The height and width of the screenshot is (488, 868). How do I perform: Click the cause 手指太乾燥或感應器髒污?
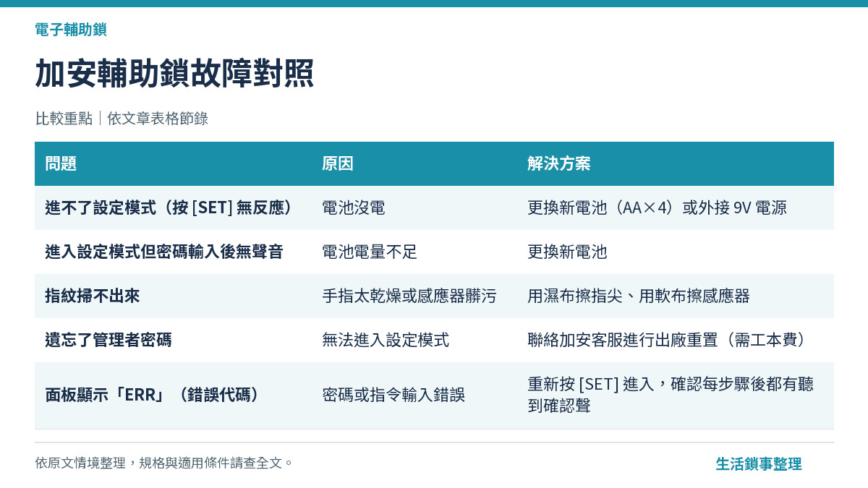point(409,296)
